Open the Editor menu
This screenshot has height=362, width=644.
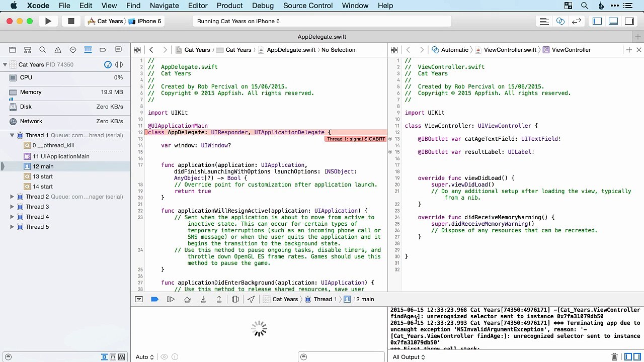click(x=198, y=6)
